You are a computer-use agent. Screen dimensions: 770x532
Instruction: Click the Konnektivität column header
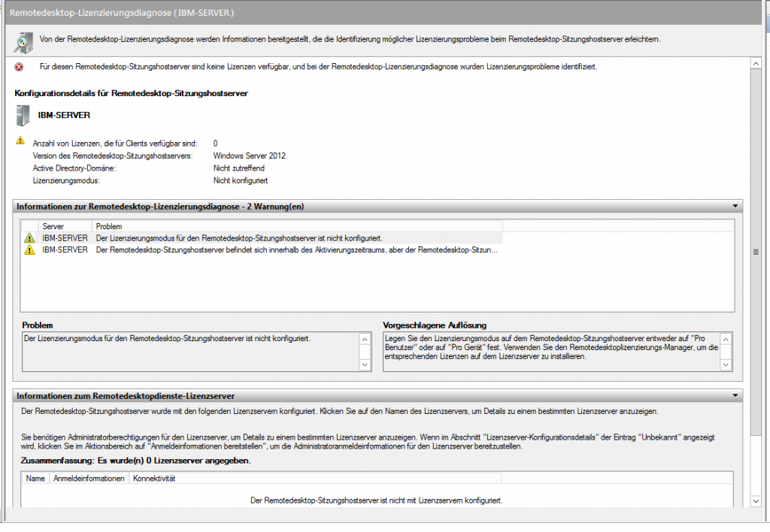tap(315, 479)
